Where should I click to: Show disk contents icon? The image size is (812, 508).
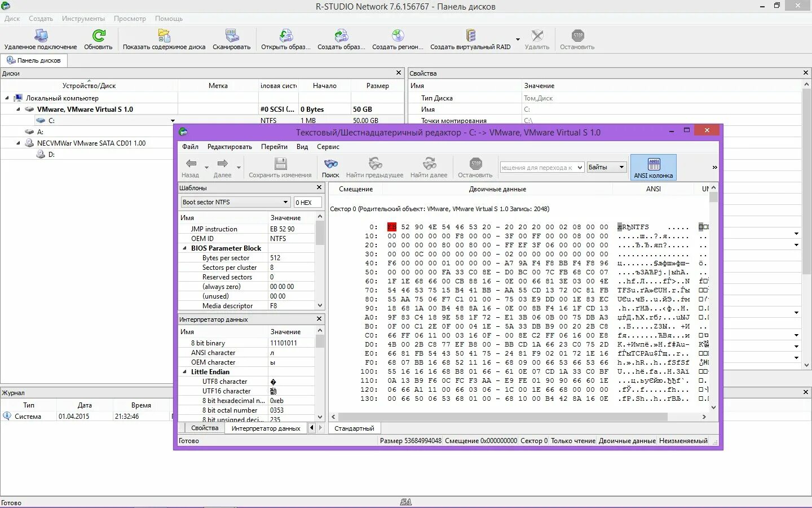click(x=164, y=36)
